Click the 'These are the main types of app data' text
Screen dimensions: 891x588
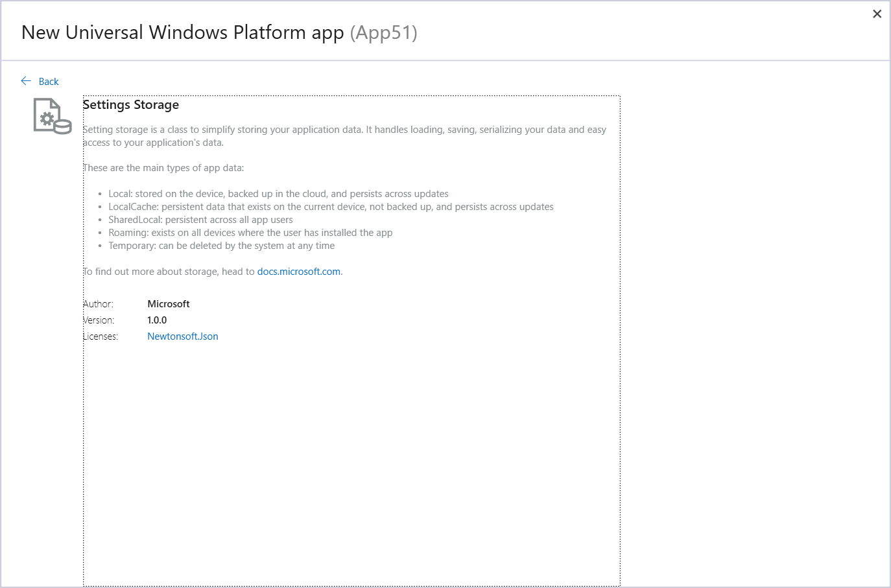click(x=163, y=168)
